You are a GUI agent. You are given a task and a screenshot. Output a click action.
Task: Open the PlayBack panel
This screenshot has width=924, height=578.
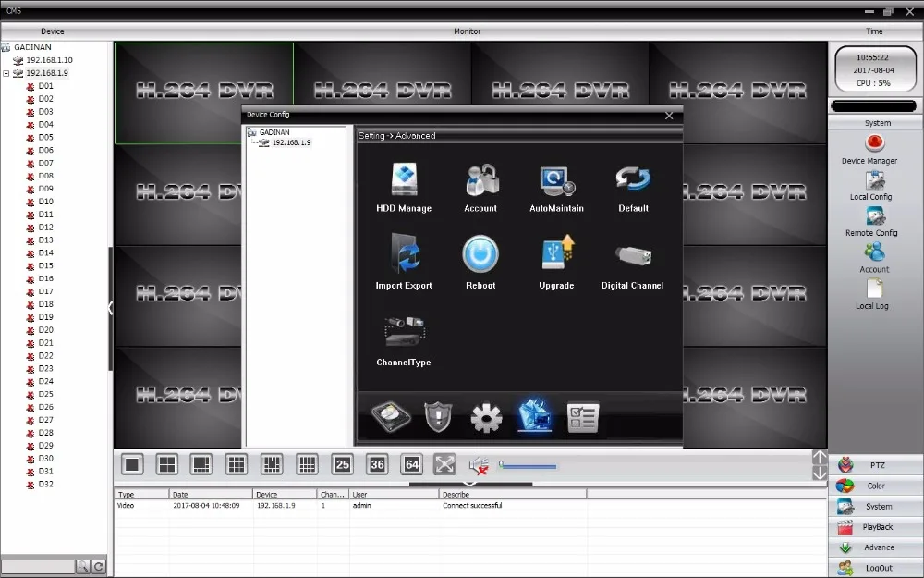click(876, 527)
